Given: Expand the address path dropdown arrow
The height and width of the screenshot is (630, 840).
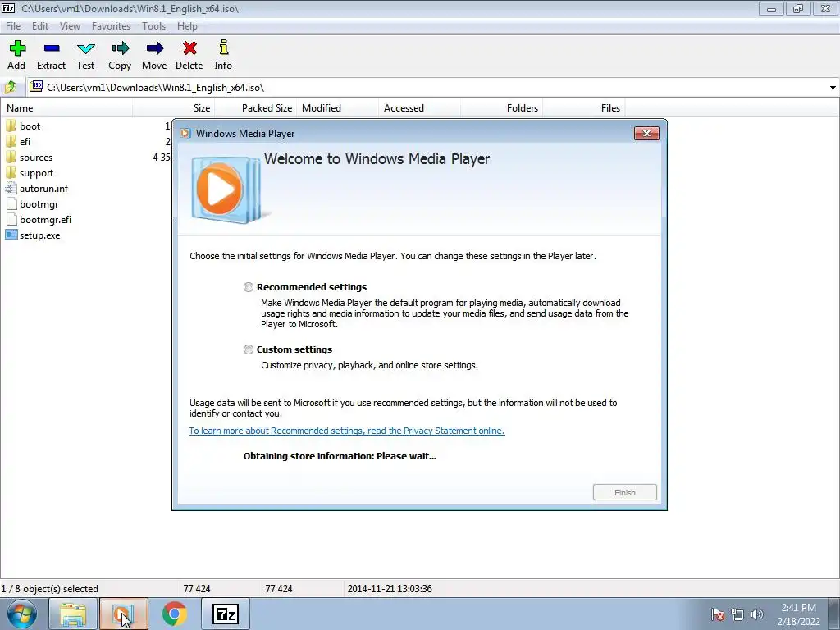Looking at the screenshot, I should click(x=833, y=87).
